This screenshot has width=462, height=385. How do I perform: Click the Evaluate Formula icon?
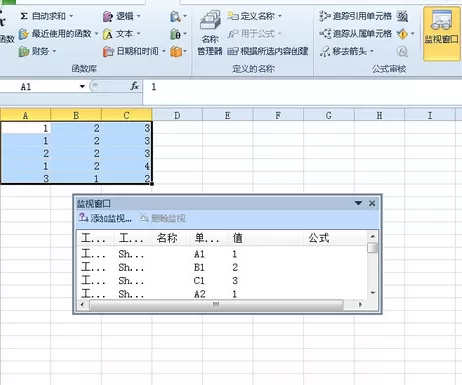(402, 51)
